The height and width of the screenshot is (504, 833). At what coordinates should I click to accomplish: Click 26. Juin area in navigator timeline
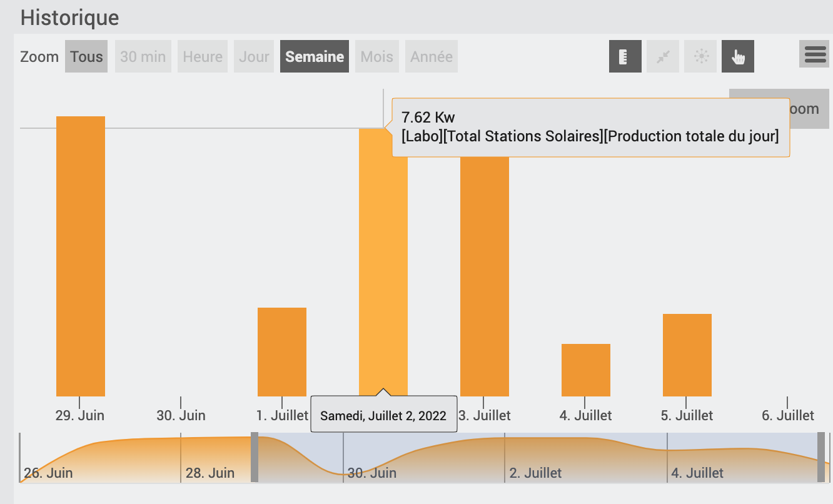pyautogui.click(x=48, y=473)
